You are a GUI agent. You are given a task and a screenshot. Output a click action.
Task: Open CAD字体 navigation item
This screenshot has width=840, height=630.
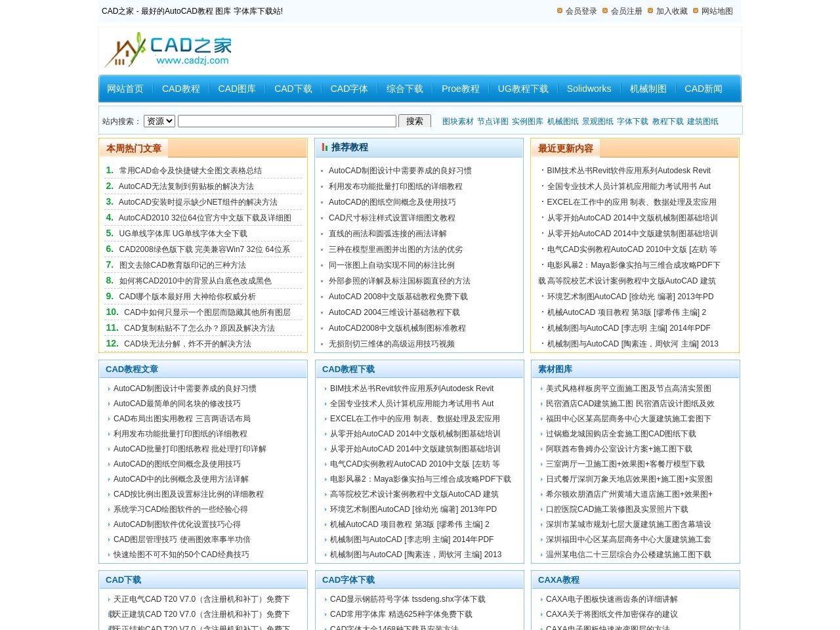point(349,89)
